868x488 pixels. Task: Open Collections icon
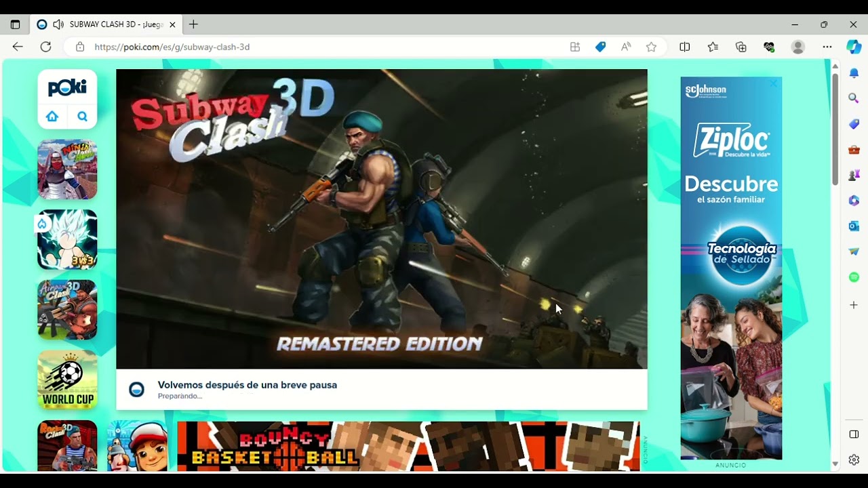[x=741, y=47]
